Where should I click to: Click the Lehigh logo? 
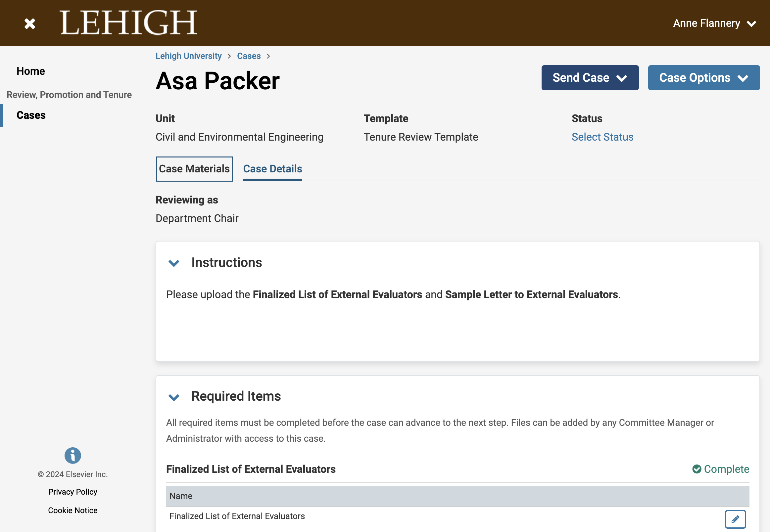[x=129, y=23]
